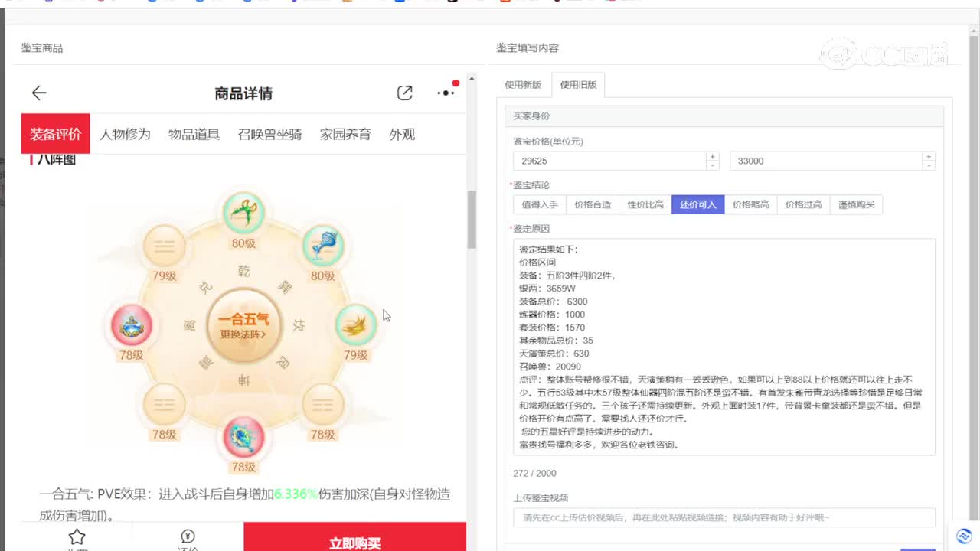Image resolution: width=980 pixels, height=551 pixels.
Task: Choose 还价可入 conclusion
Action: coord(697,204)
